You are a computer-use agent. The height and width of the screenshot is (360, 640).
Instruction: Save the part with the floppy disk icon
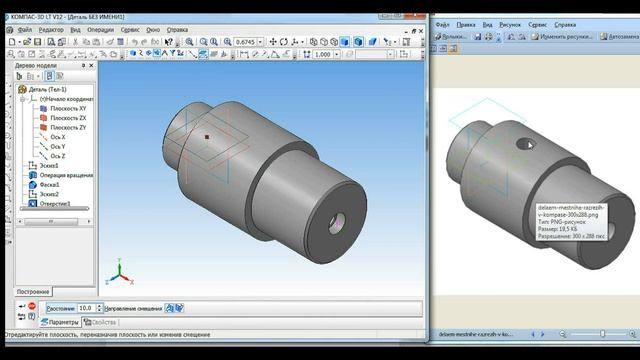click(x=38, y=42)
